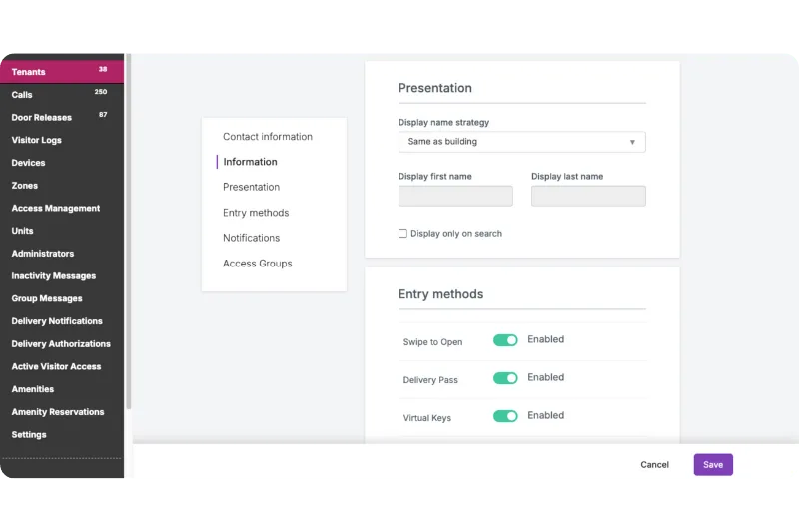Image resolution: width=799 pixels, height=532 pixels.
Task: Open Administrators page
Action: click(43, 253)
